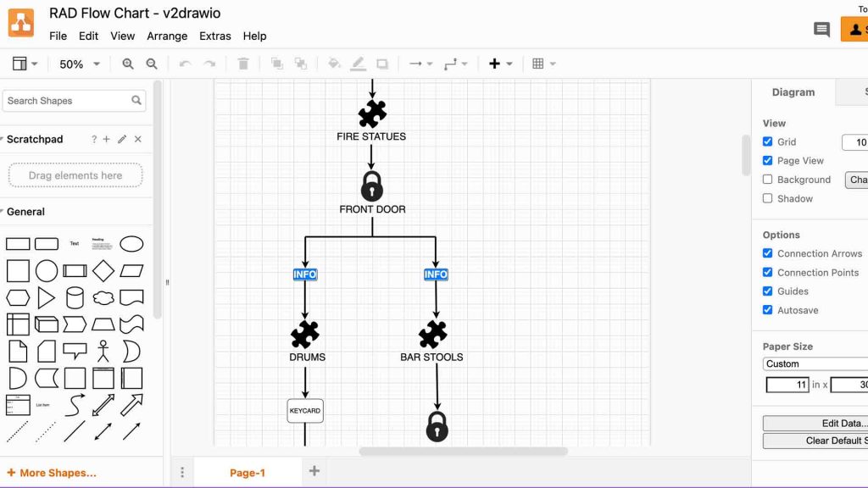This screenshot has width=868, height=488.
Task: Click the Undo icon
Action: 185,64
